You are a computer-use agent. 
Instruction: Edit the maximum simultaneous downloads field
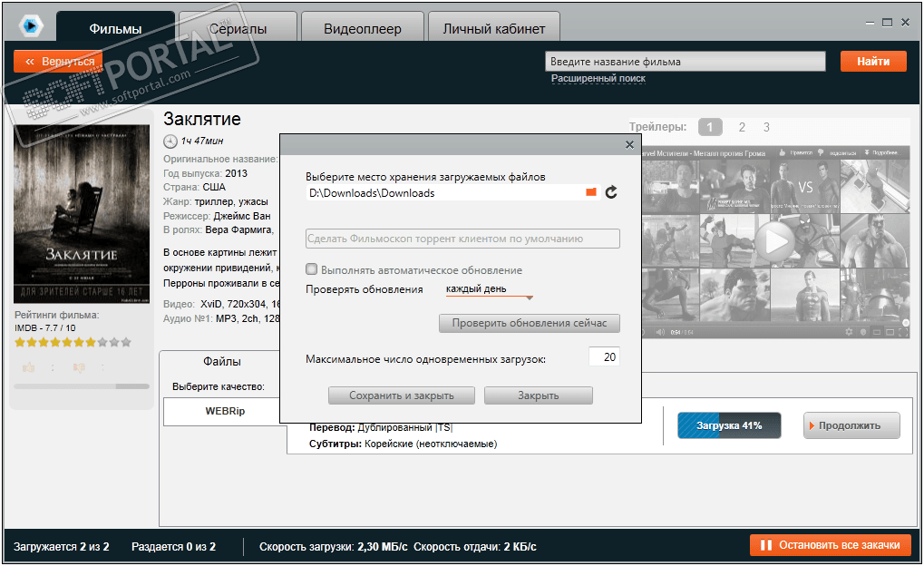(604, 357)
